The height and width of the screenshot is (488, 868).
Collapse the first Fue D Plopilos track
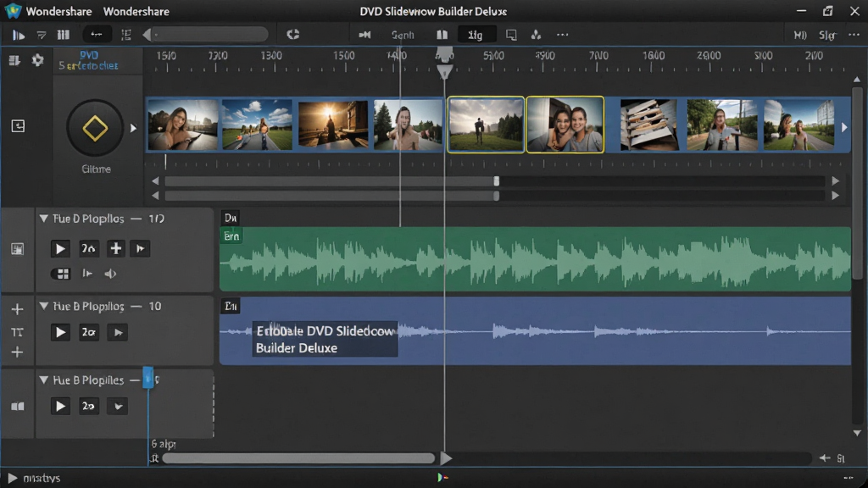pos(43,219)
